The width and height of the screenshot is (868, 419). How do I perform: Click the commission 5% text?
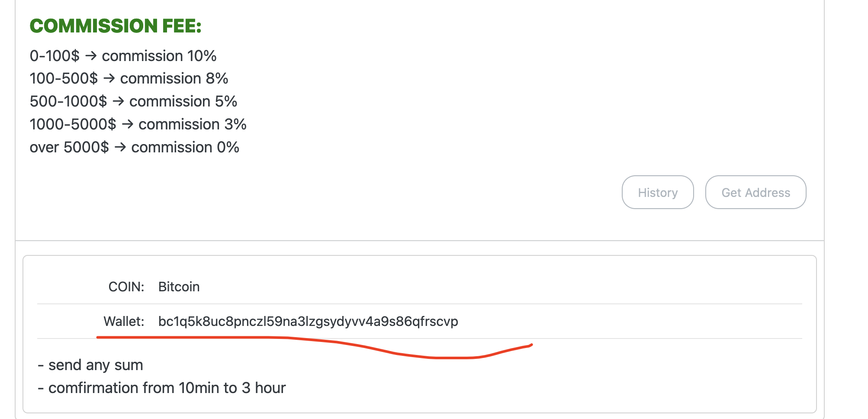pos(183,101)
